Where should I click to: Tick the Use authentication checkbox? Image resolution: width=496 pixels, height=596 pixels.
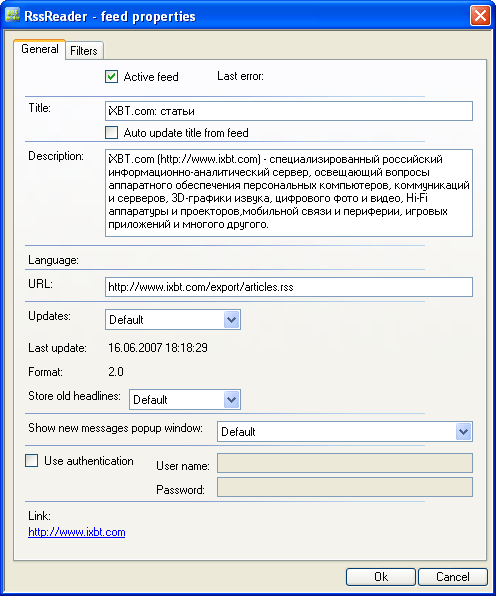(31, 461)
